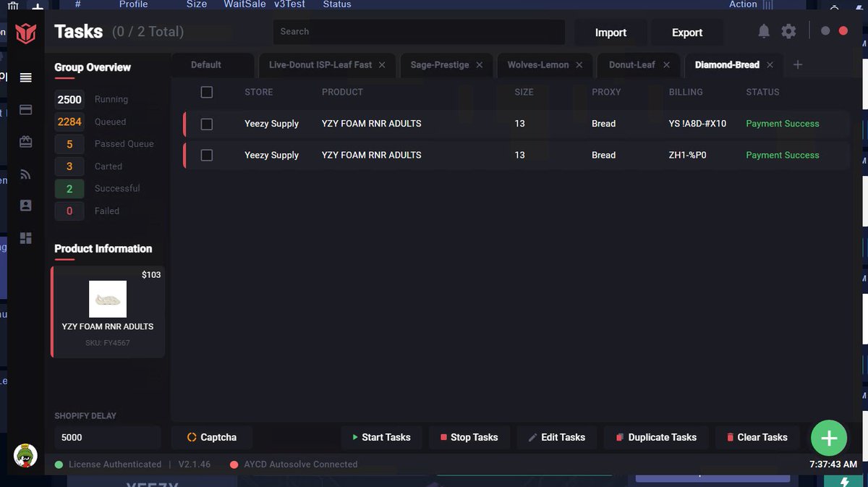The image size is (868, 487).
Task: Open the settings gear icon
Action: pos(788,31)
